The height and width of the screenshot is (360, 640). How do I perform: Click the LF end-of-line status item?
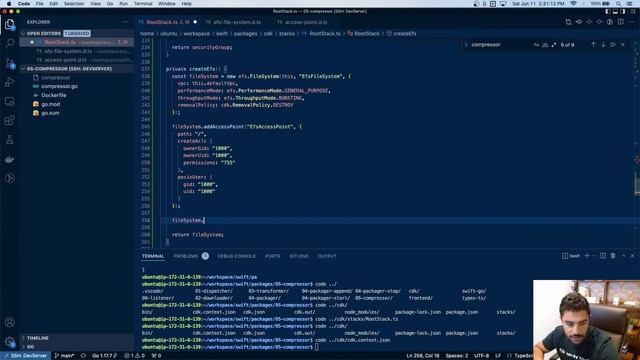coord(498,356)
